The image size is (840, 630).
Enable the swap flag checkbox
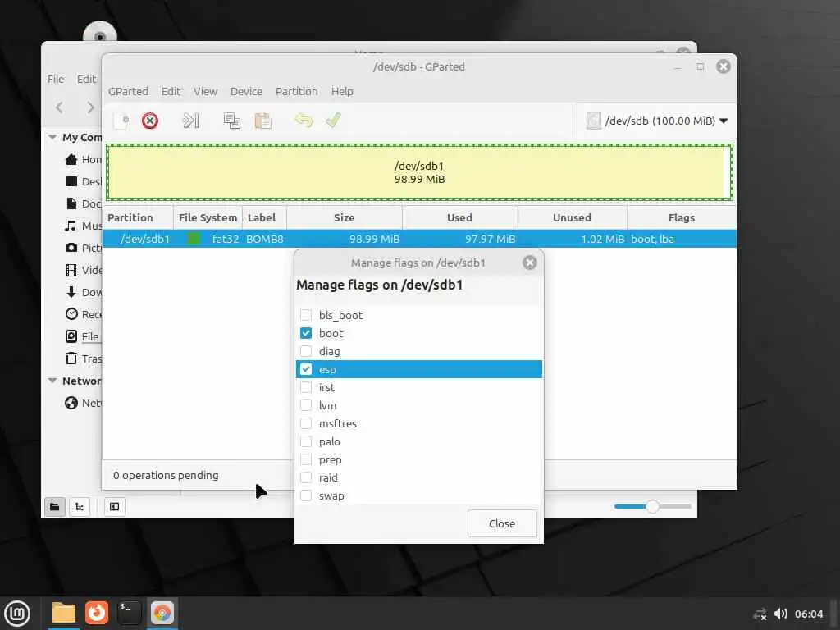(x=306, y=495)
